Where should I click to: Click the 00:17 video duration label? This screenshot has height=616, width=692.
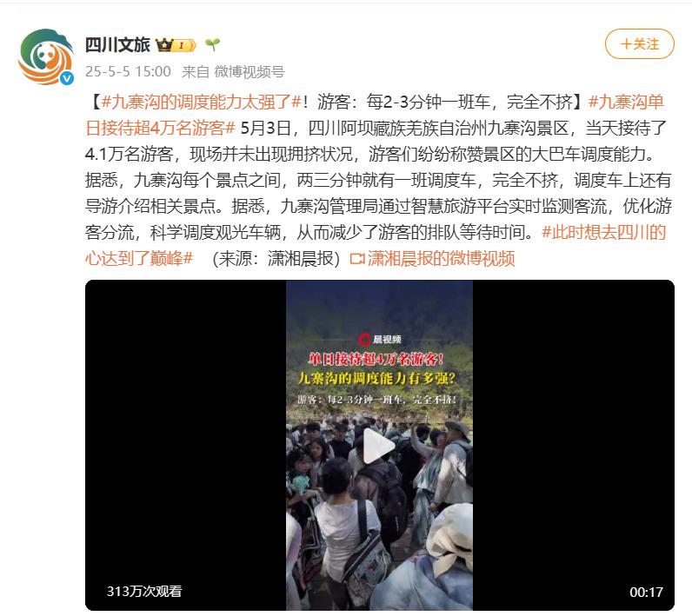pyautogui.click(x=646, y=592)
